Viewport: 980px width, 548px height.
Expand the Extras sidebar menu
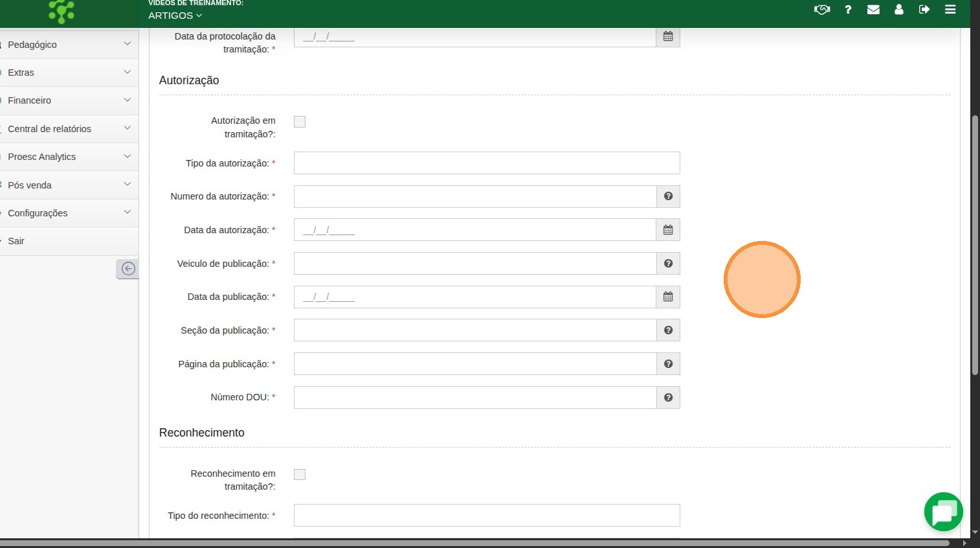point(69,73)
